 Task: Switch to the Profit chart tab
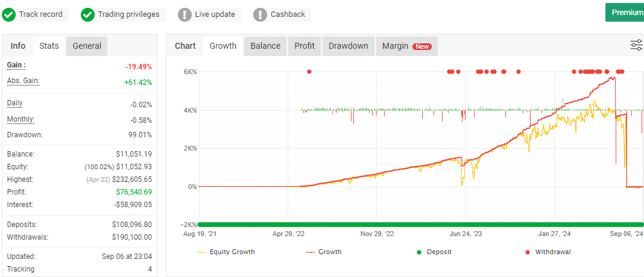click(x=305, y=46)
